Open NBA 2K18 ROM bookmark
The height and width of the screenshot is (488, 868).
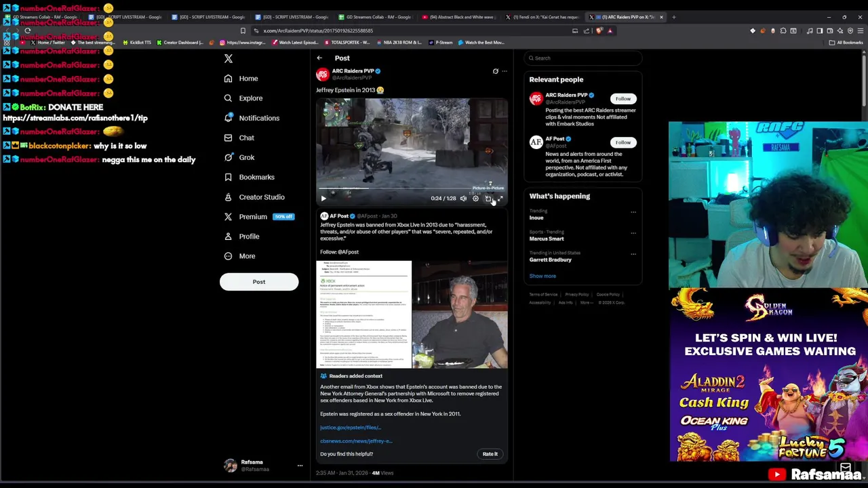click(399, 43)
